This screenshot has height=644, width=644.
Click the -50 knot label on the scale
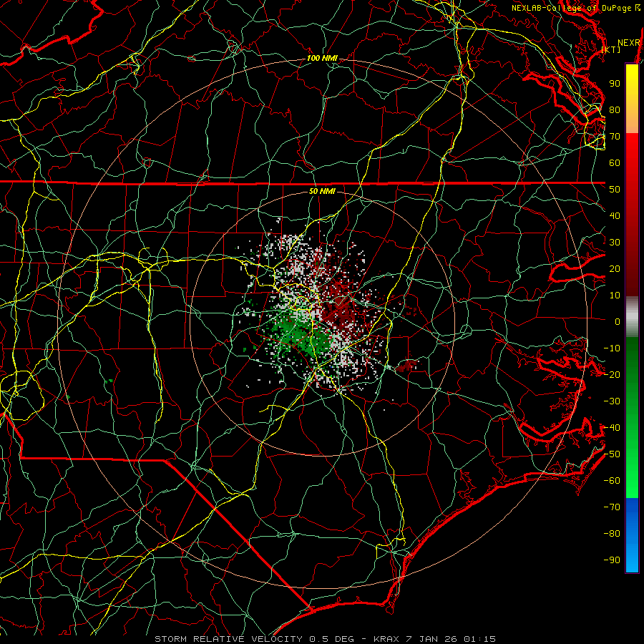[x=612, y=454]
